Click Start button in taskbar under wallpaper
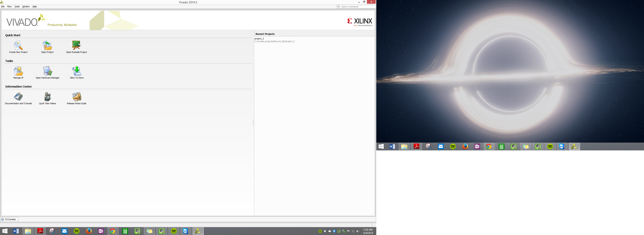The image size is (644, 235). (x=381, y=147)
